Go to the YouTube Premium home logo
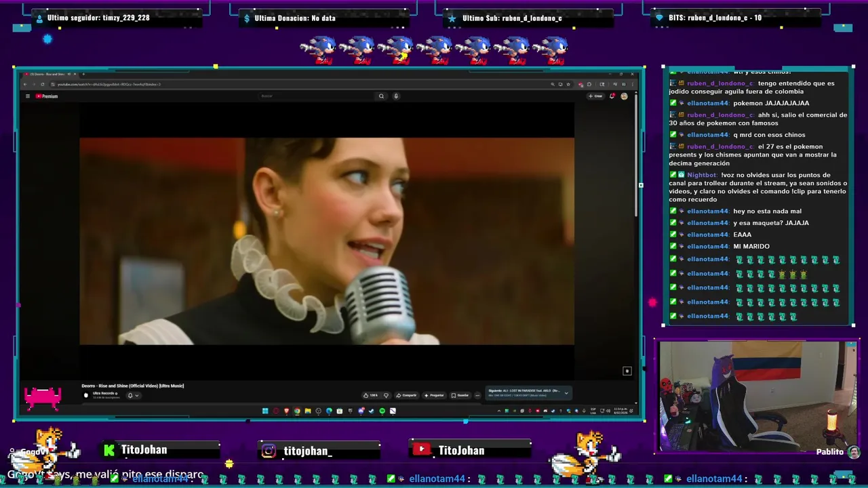The image size is (868, 488). [47, 96]
